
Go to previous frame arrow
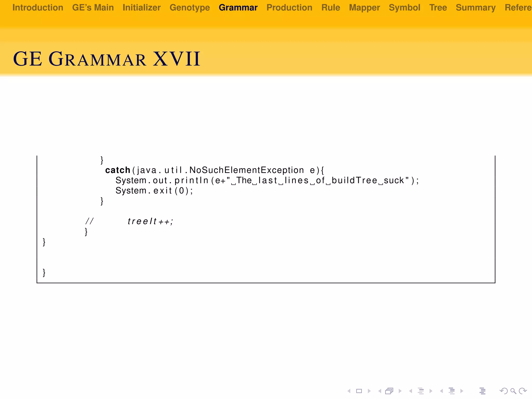(380, 391)
